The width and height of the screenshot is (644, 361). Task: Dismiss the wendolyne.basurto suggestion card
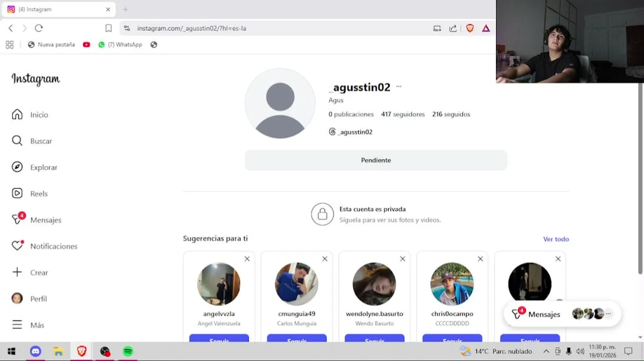402,259
